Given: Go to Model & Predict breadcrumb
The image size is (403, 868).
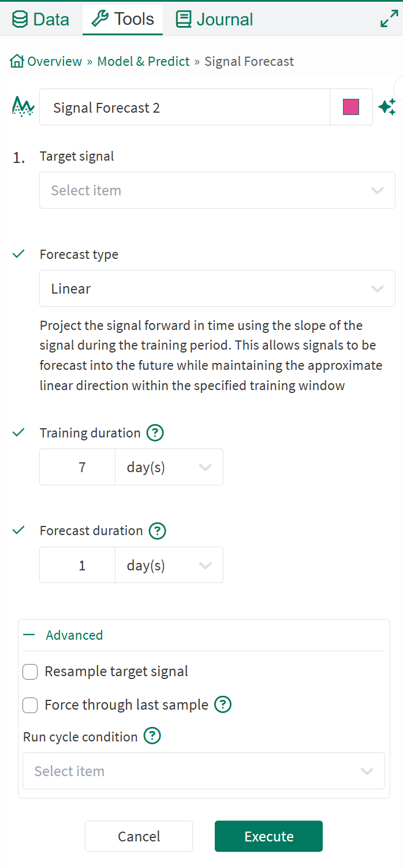Looking at the screenshot, I should click(143, 61).
